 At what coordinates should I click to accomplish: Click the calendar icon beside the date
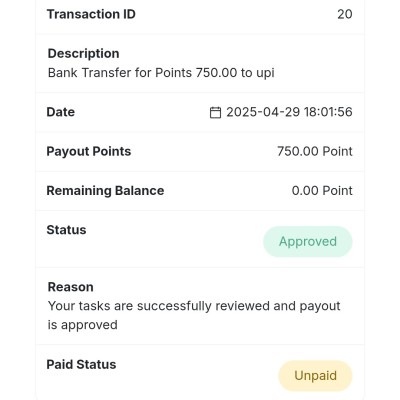[x=215, y=112]
